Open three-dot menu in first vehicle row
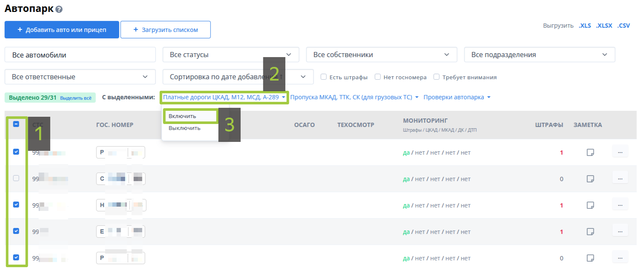This screenshot has width=644, height=271. [620, 152]
